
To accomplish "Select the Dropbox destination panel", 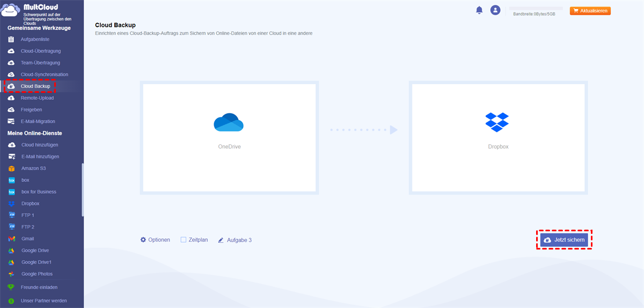I will [498, 137].
